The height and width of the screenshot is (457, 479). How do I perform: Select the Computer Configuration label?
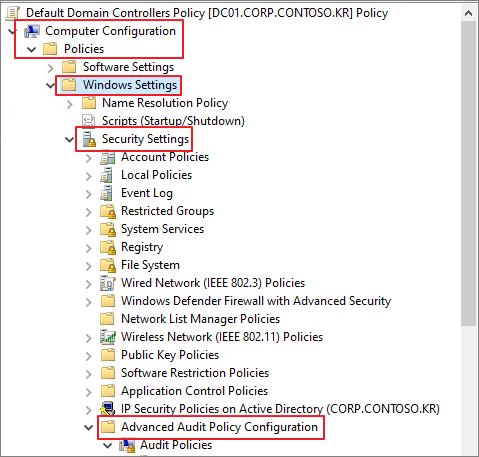pyautogui.click(x=110, y=31)
